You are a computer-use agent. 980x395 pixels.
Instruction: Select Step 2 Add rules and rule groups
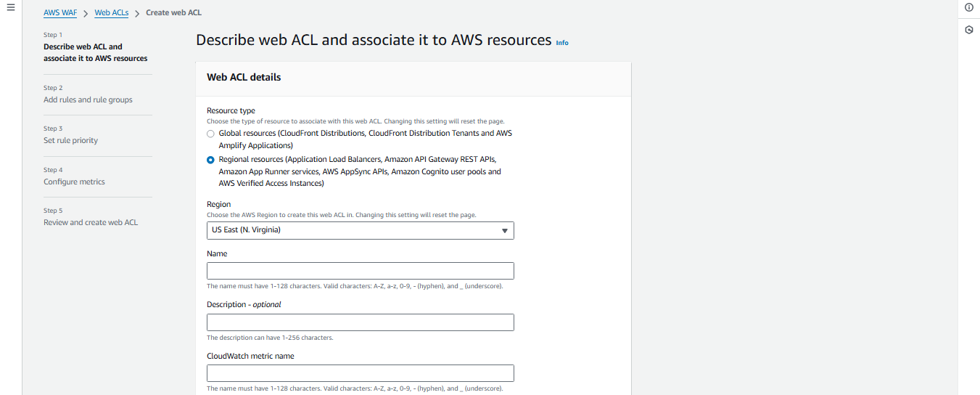click(x=88, y=99)
